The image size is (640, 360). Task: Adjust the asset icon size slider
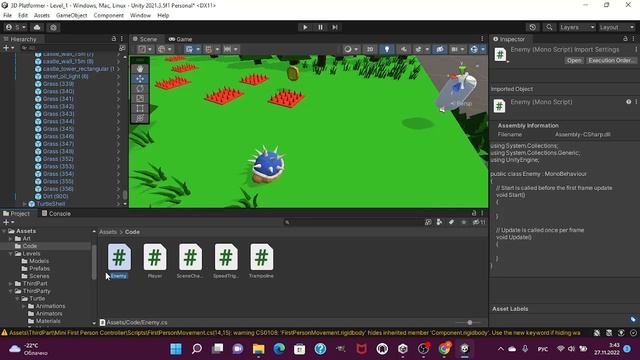tap(469, 322)
